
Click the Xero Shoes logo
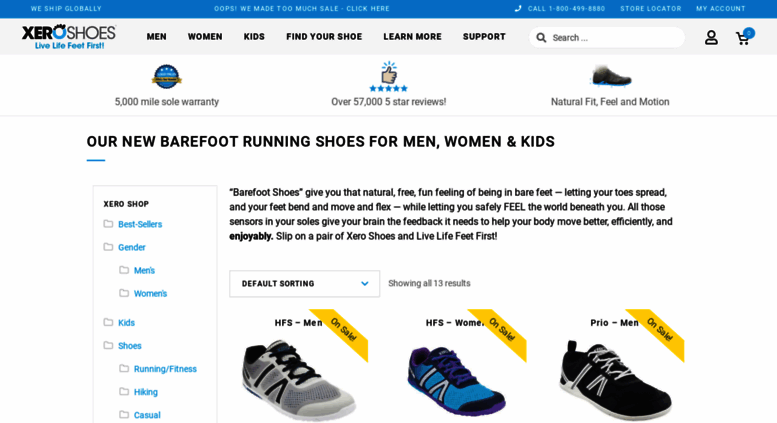(x=69, y=37)
